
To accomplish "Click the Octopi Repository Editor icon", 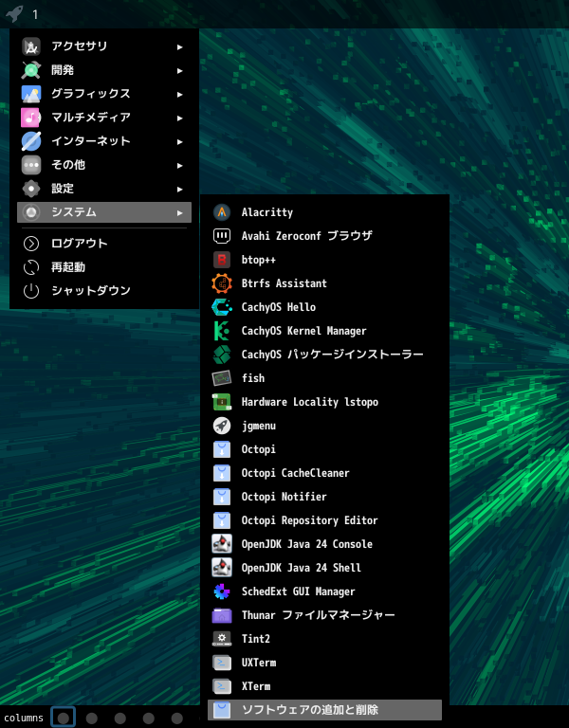I will point(222,520).
